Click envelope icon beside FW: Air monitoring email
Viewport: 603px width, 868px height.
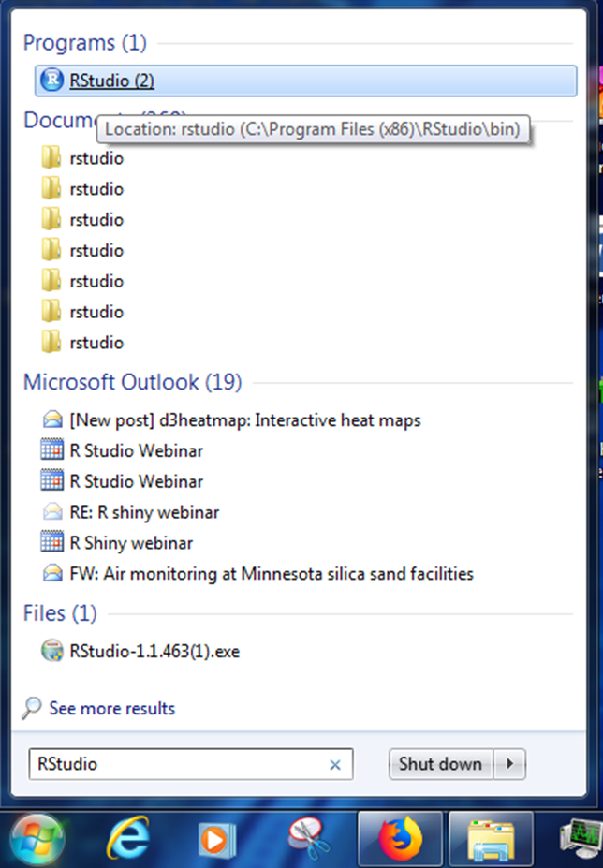click(52, 573)
